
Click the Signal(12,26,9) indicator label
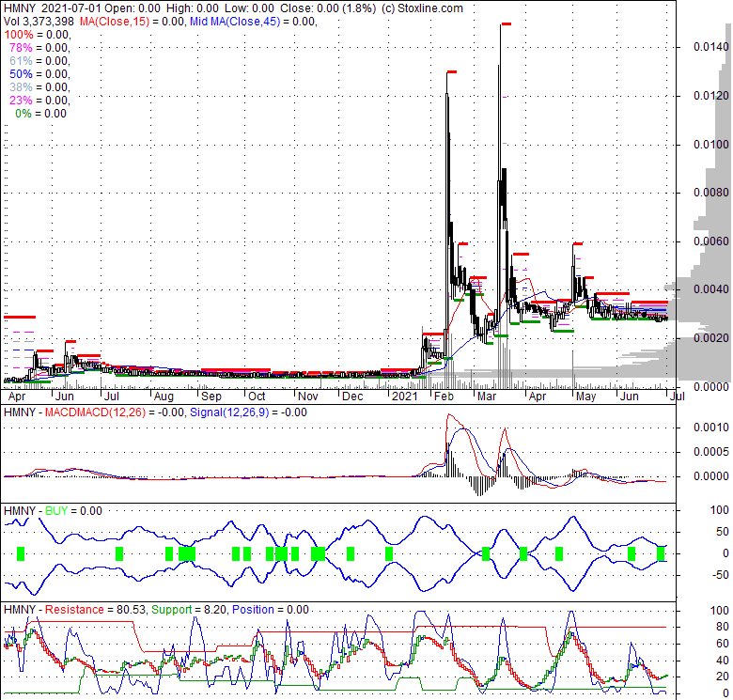pos(229,412)
